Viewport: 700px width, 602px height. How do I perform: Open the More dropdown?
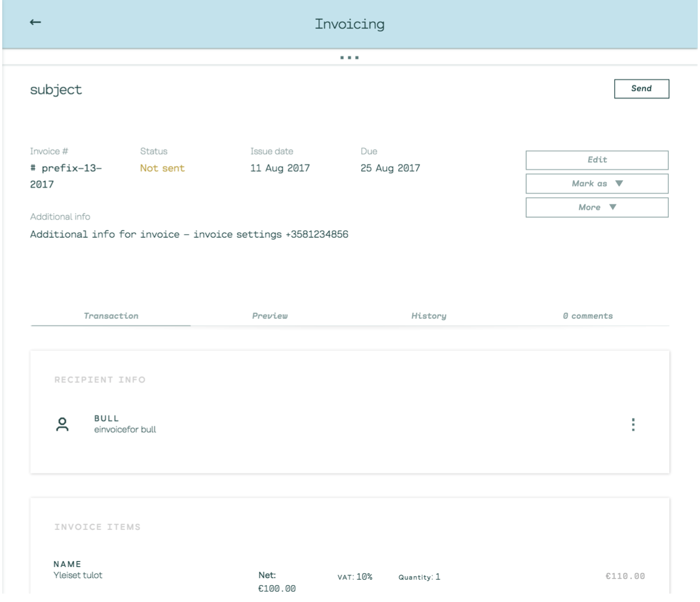(x=597, y=208)
